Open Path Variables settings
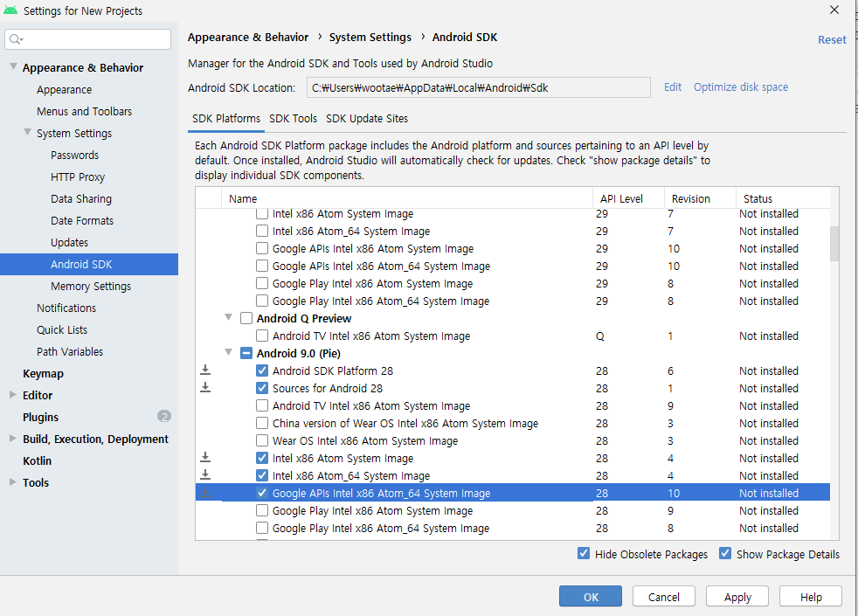The image size is (858, 616). click(70, 352)
